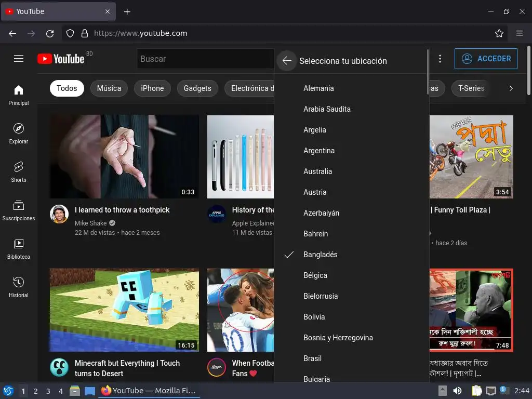Select Alemania as location
The width and height of the screenshot is (532, 399).
point(351,88)
